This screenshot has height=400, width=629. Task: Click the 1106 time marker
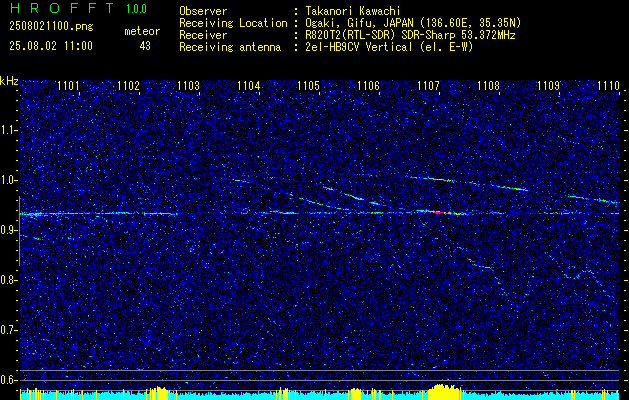tap(369, 86)
